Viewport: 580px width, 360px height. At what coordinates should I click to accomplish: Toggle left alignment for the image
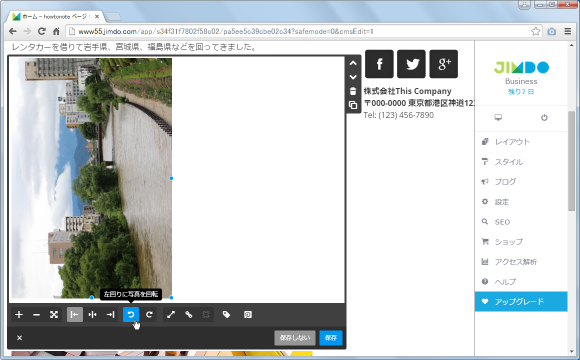75,314
